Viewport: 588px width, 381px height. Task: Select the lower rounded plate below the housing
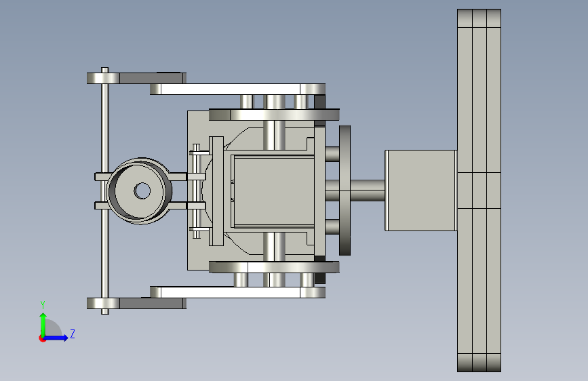click(274, 267)
